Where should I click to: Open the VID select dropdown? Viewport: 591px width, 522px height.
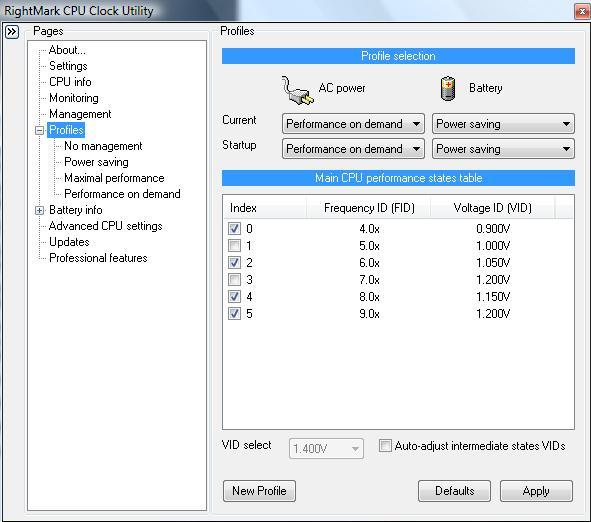click(326, 449)
